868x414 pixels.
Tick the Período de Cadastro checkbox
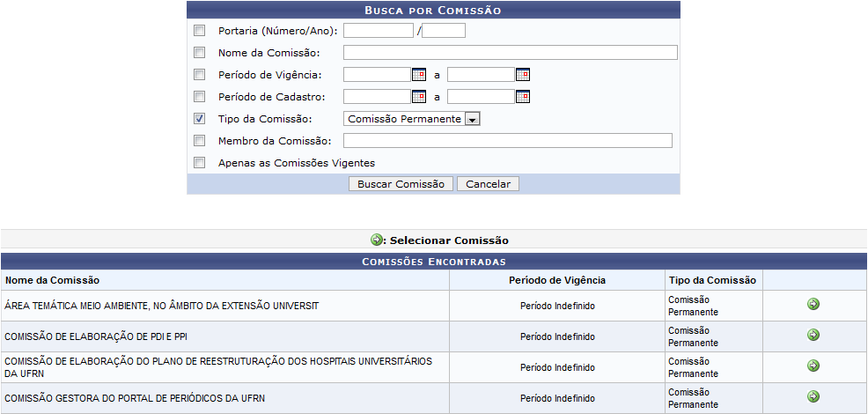click(x=199, y=96)
